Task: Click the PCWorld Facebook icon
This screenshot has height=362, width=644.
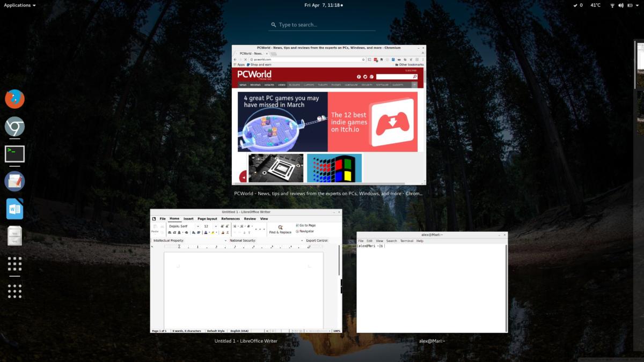Action: 359,77
